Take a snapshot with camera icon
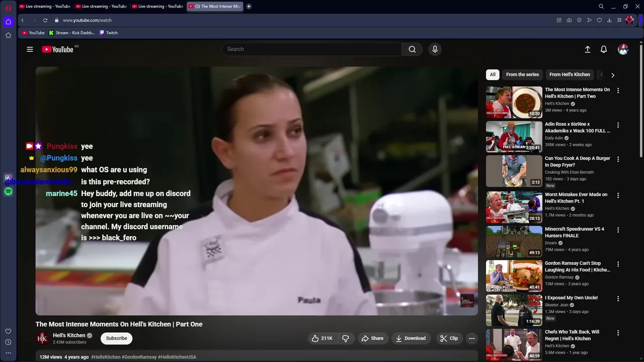Screen dimensions: 644x362 [569, 20]
